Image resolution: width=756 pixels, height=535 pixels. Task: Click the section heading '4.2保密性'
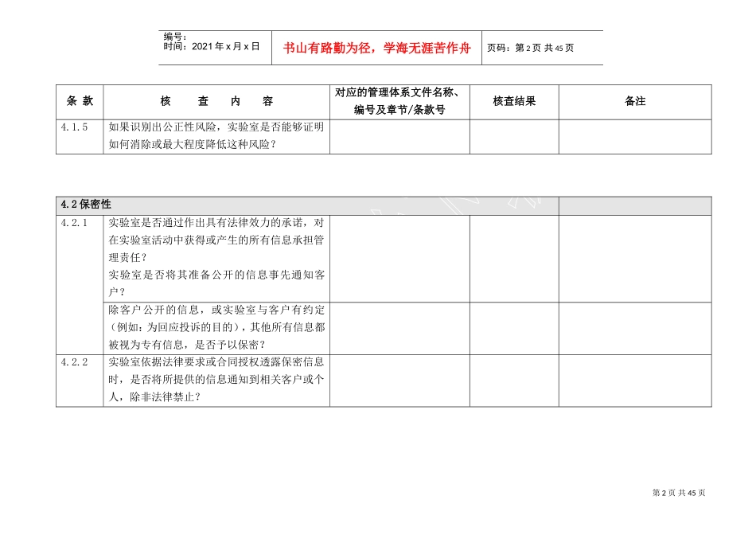(86, 204)
